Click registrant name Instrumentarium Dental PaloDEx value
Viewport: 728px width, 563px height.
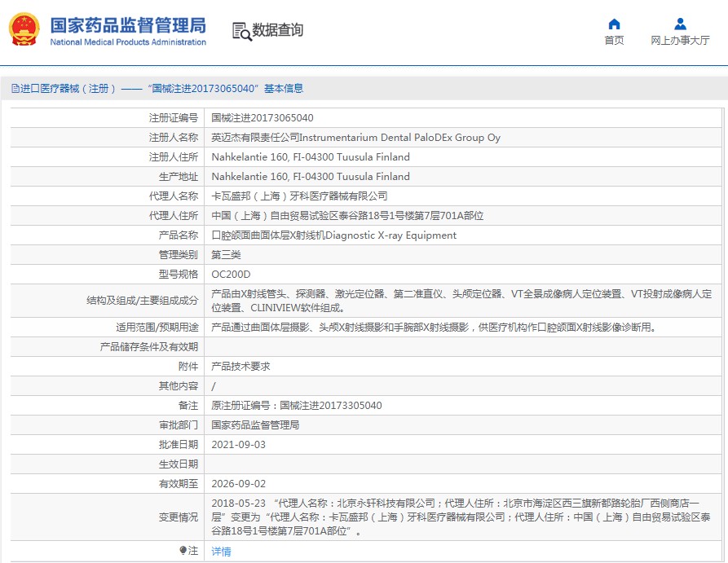(356, 138)
